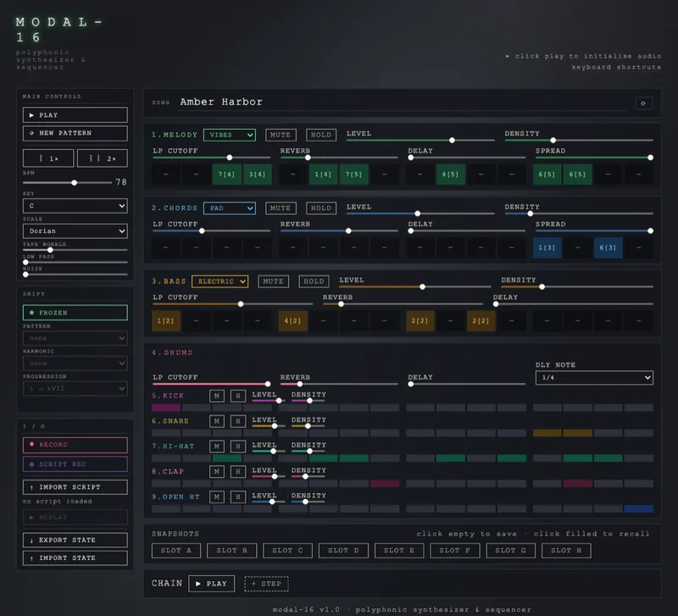Adjust the BPM slider
This screenshot has width=678, height=616.
pos(67,182)
